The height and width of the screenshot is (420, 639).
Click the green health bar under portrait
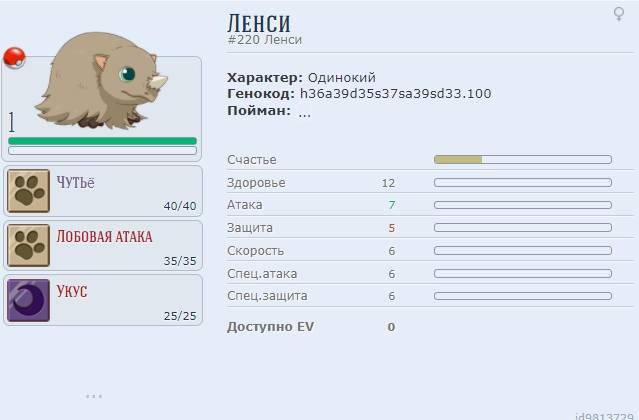tap(102, 141)
